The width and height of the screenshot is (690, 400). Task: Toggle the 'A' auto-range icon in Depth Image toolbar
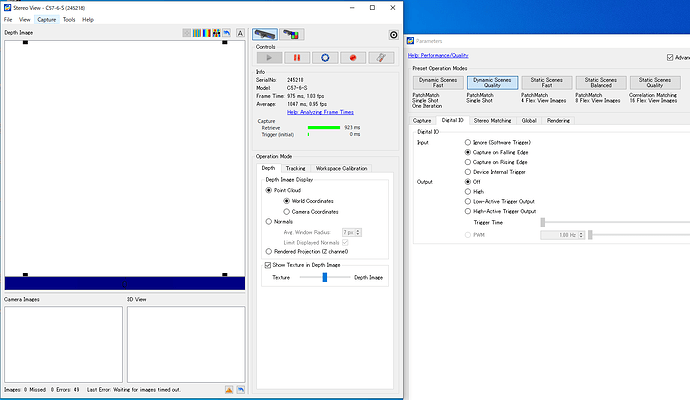(240, 33)
